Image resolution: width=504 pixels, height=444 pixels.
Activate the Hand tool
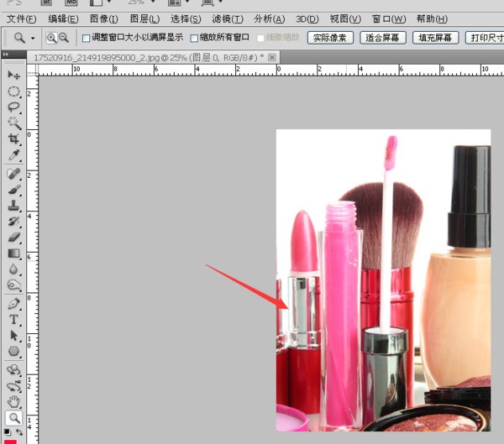coord(14,401)
